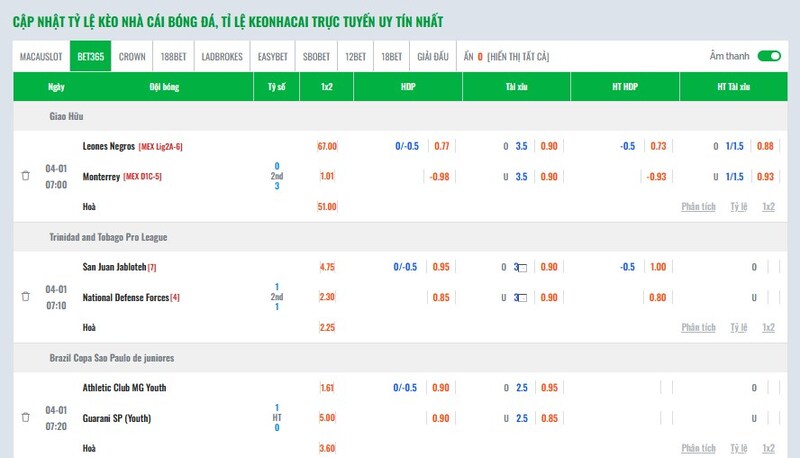Open the GIẢI ĐẤU league filter
The height and width of the screenshot is (458, 800).
click(432, 57)
